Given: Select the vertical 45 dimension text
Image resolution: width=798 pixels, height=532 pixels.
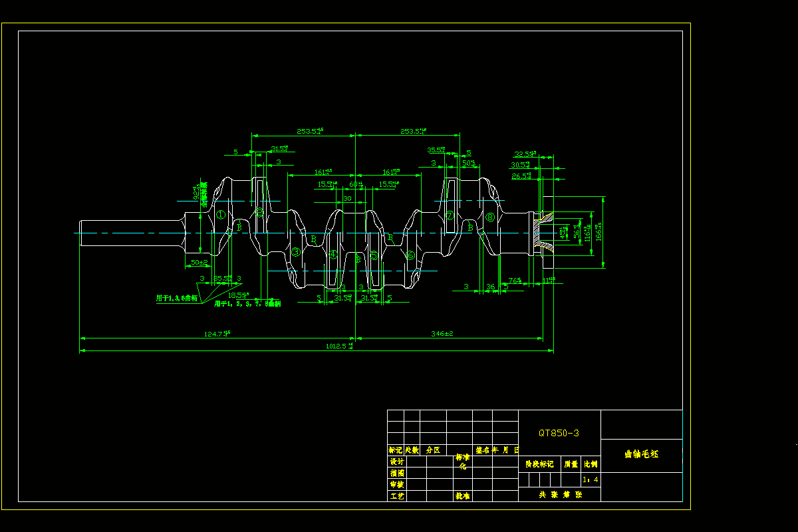Looking at the screenshot, I should pyautogui.click(x=564, y=232).
